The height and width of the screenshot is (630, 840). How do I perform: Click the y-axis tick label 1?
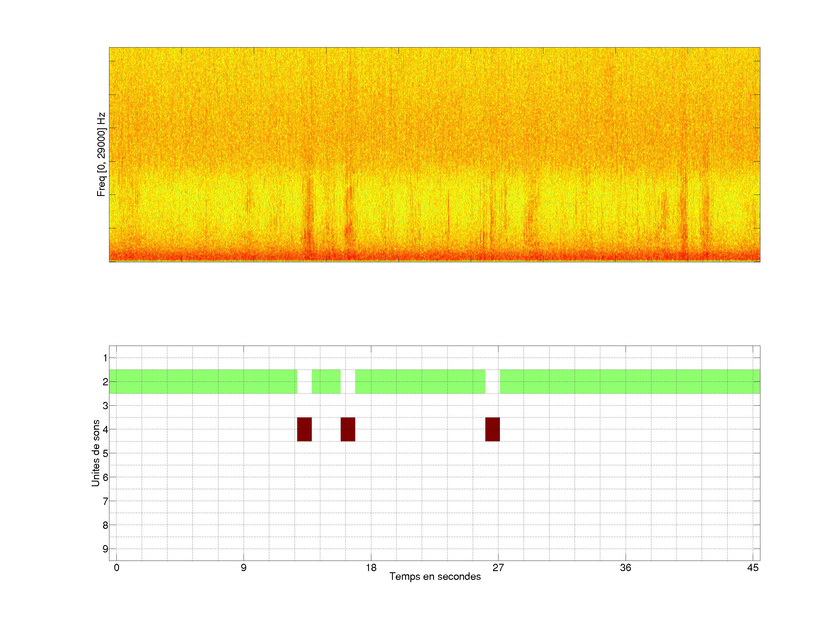105,358
